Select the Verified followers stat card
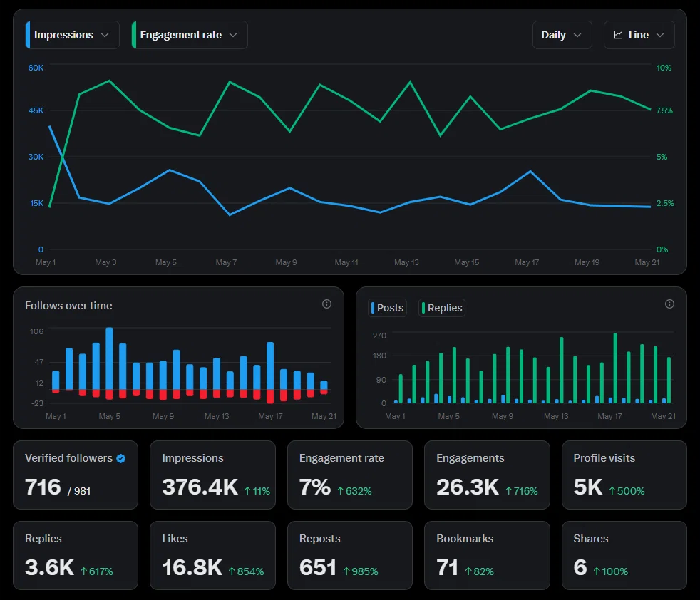Viewport: 700px width, 600px height. pyautogui.click(x=76, y=475)
